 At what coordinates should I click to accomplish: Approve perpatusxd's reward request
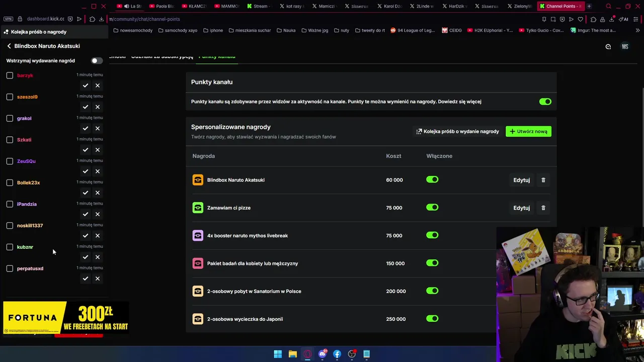[x=86, y=279]
